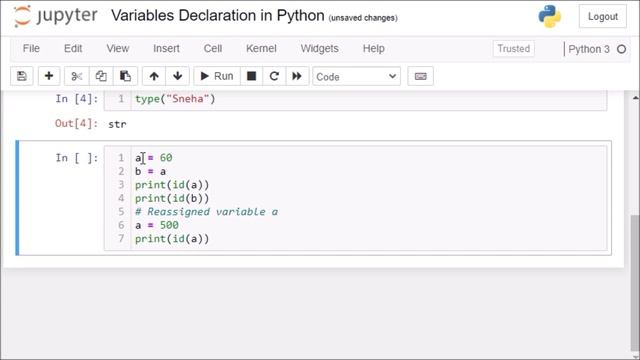640x360 pixels.
Task: Open the File menu
Action: [31, 49]
